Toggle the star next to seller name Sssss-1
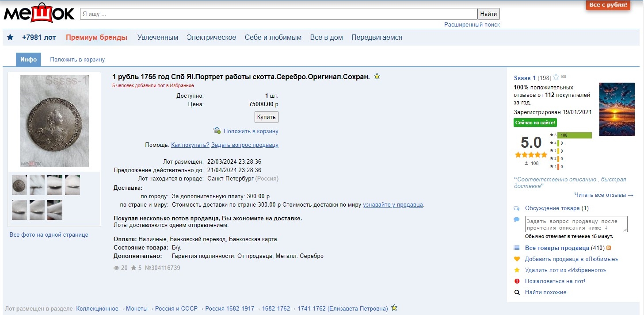 coord(556,77)
